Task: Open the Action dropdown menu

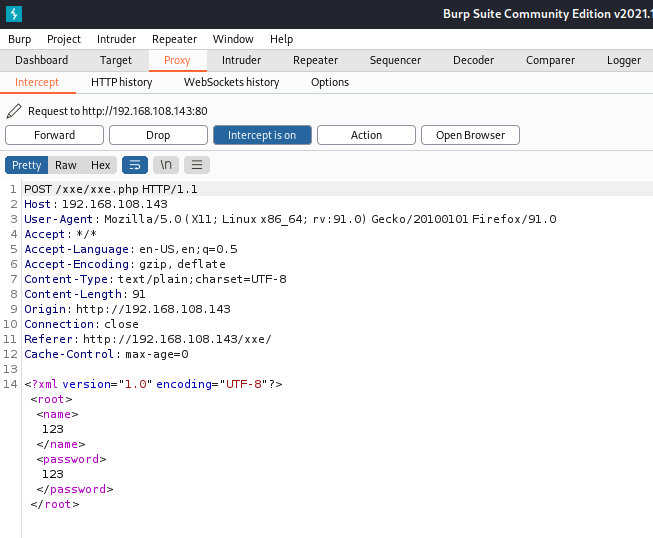Action: (366, 135)
